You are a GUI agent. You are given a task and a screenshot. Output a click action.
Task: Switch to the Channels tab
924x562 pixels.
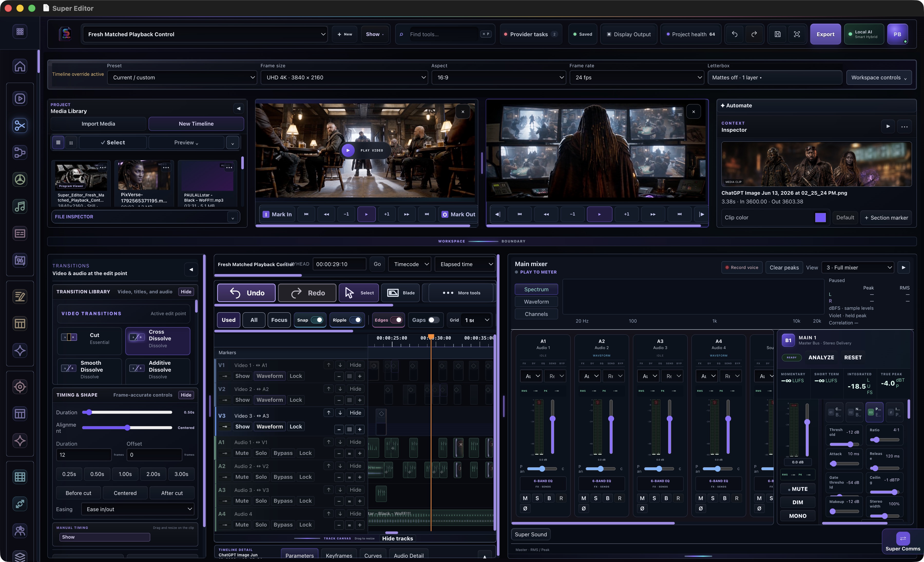click(536, 314)
